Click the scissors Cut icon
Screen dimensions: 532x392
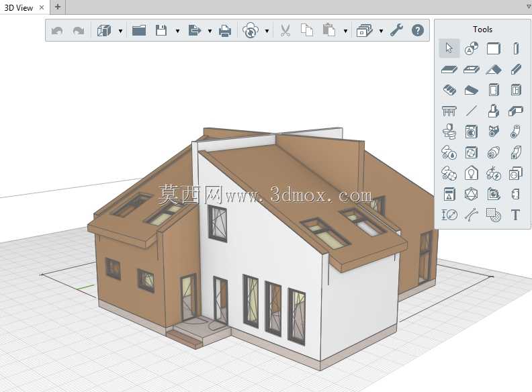pyautogui.click(x=285, y=30)
